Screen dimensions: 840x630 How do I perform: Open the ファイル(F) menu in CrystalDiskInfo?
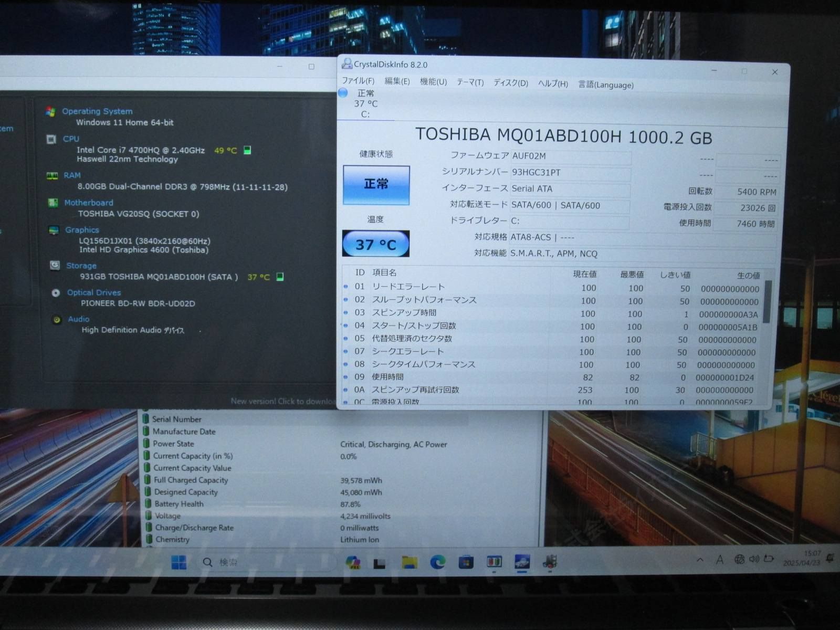click(358, 81)
